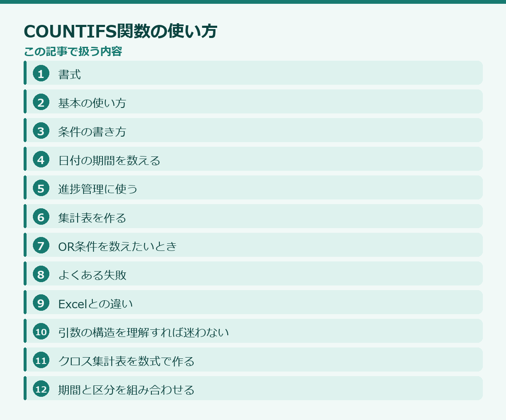
Task: Click the number 4 circle badge
Action: (41, 160)
